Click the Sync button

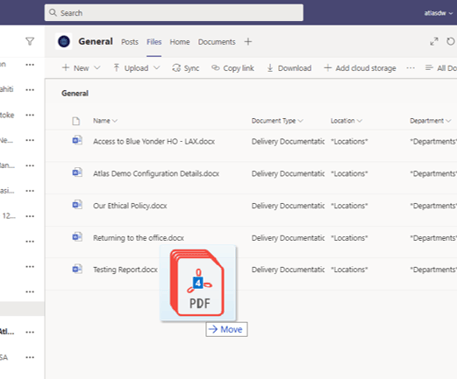pyautogui.click(x=186, y=68)
